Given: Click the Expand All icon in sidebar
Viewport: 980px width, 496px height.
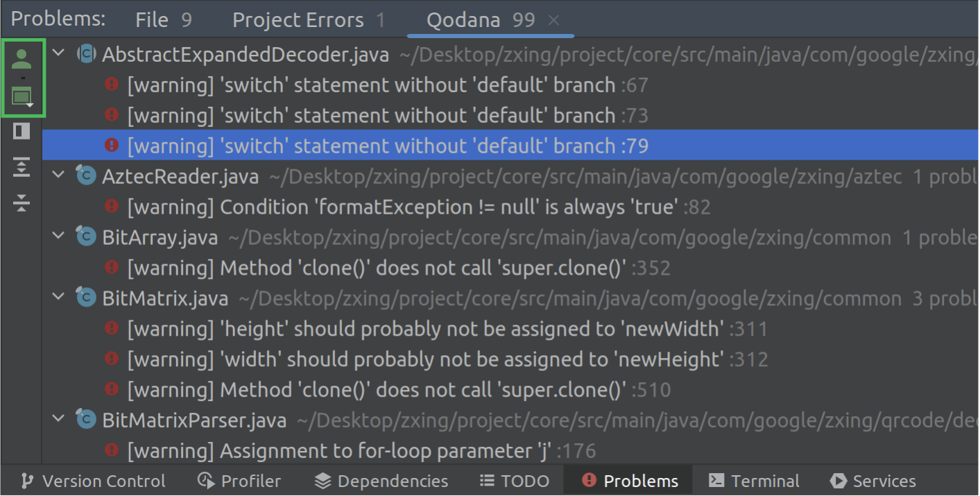Looking at the screenshot, I should pos(22,166).
